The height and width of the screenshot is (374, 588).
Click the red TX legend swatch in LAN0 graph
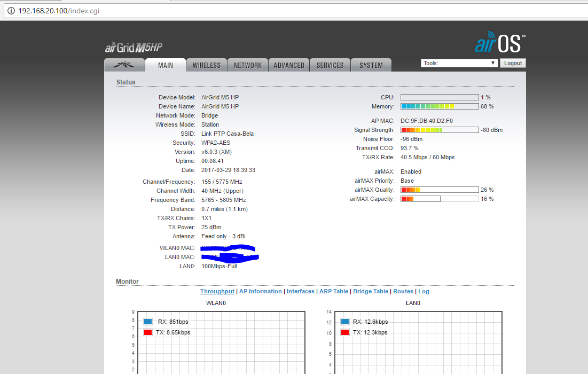[x=345, y=332]
